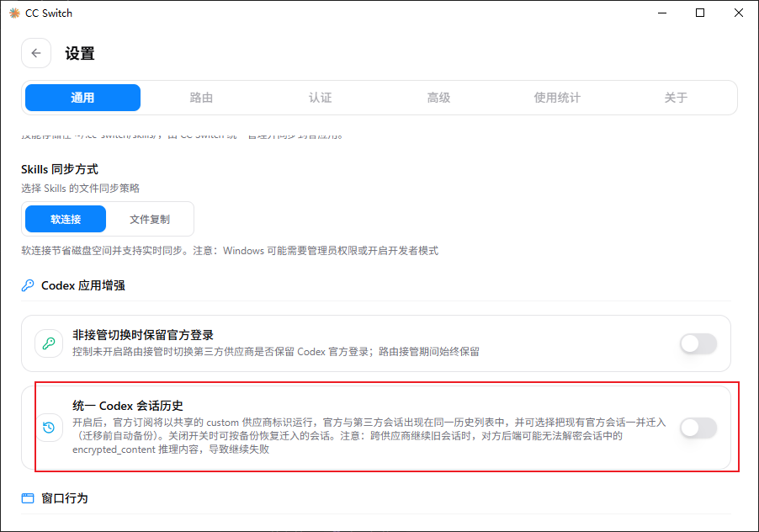759x532 pixels.
Task: Switch to the 通用 tab
Action: [x=82, y=98]
